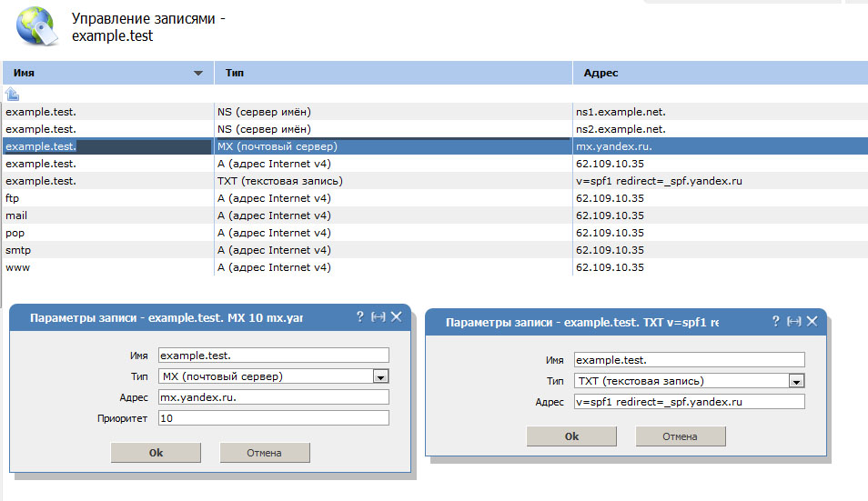The image size is (868, 501).
Task: Select the ns1.example.net. NS record row
Action: 273,112
